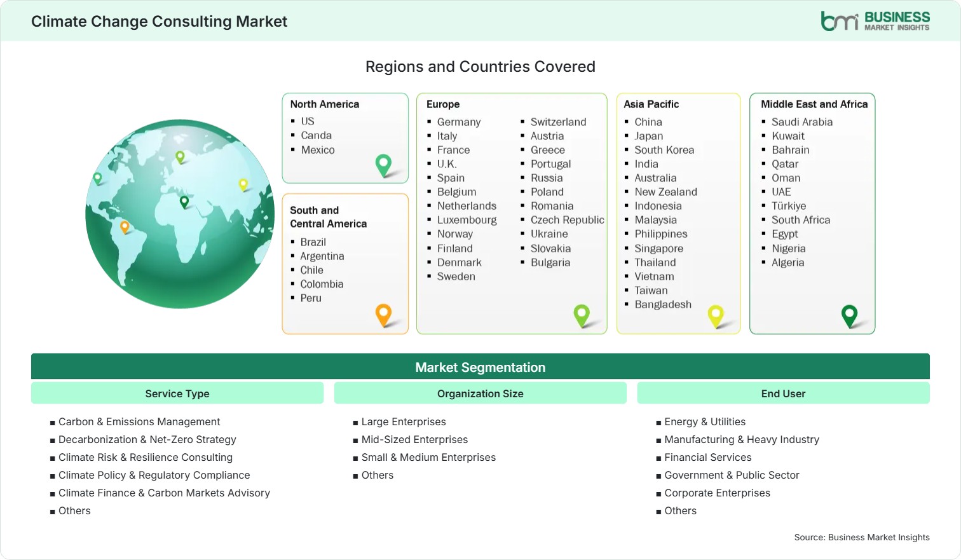
Task: Select the Organization Size segment header
Action: (x=480, y=393)
